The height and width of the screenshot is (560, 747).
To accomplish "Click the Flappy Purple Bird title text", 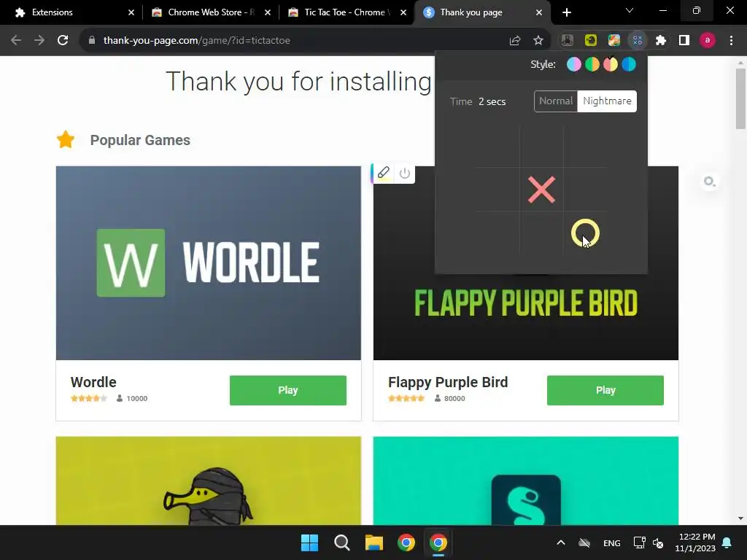I will pyautogui.click(x=448, y=382).
